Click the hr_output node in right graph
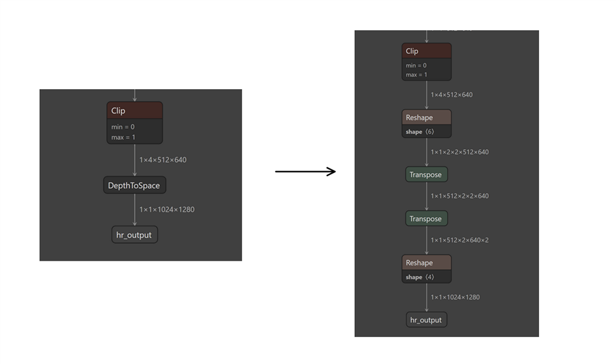The height and width of the screenshot is (364, 616). [427, 320]
